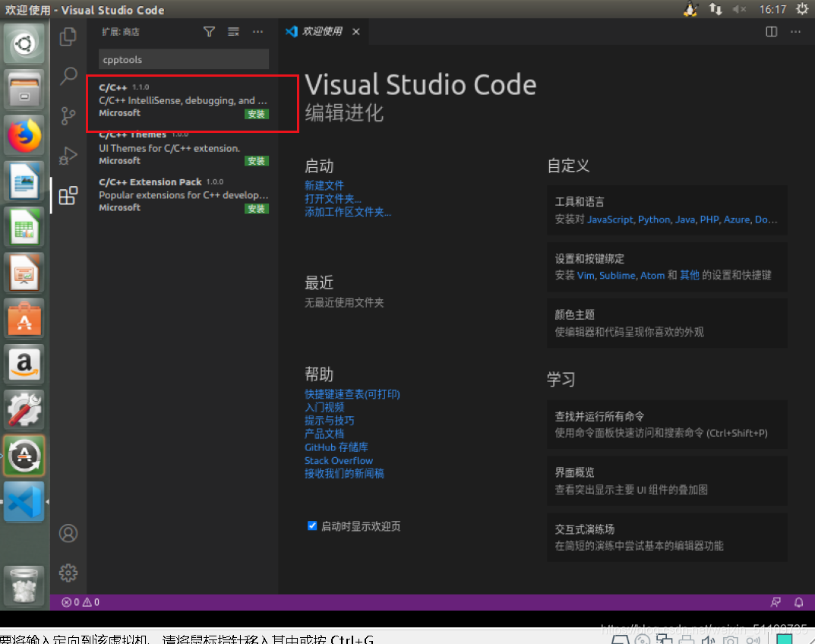
Task: Toggle the 启动时显示欢迎页 checkbox
Action: [312, 526]
